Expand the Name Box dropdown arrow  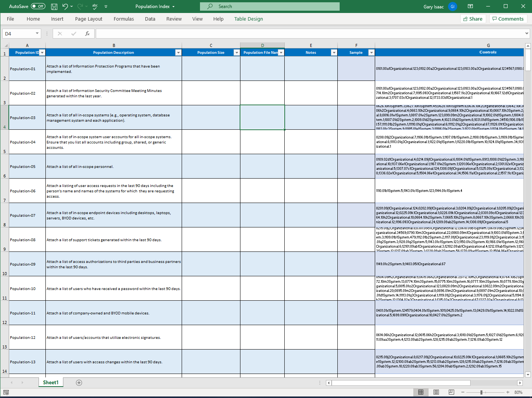[x=37, y=34]
